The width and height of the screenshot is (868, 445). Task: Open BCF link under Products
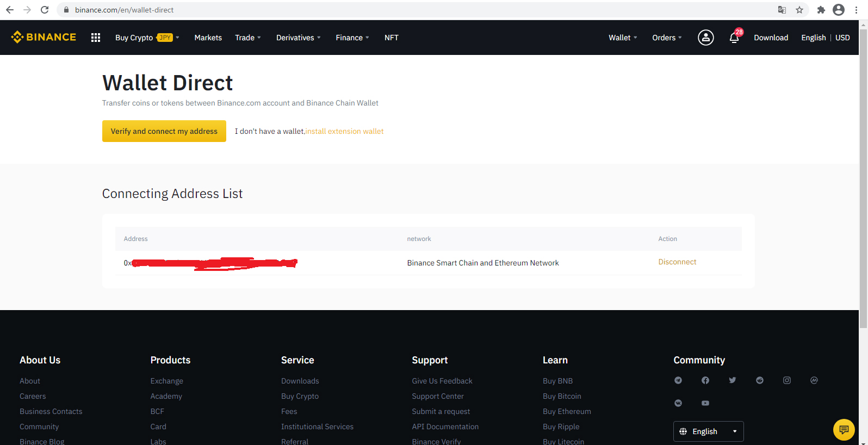[157, 411]
